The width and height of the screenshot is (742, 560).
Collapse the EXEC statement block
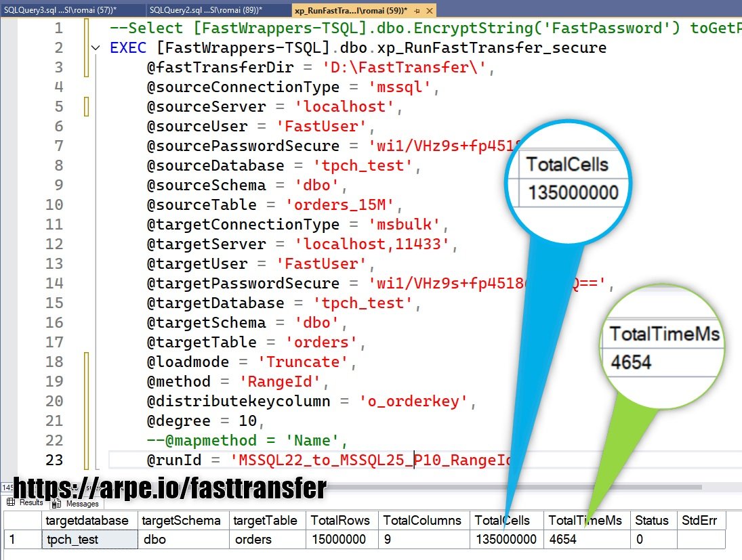(96, 48)
